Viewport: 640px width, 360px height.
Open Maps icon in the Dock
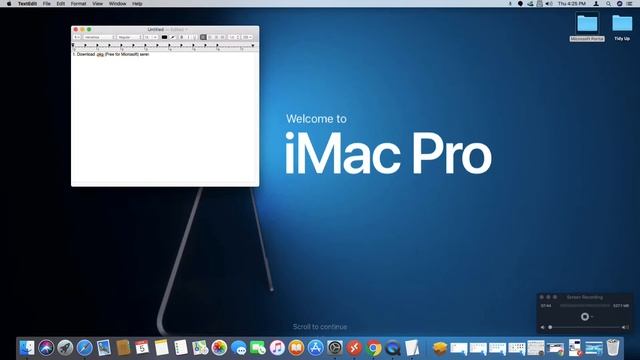(200, 348)
